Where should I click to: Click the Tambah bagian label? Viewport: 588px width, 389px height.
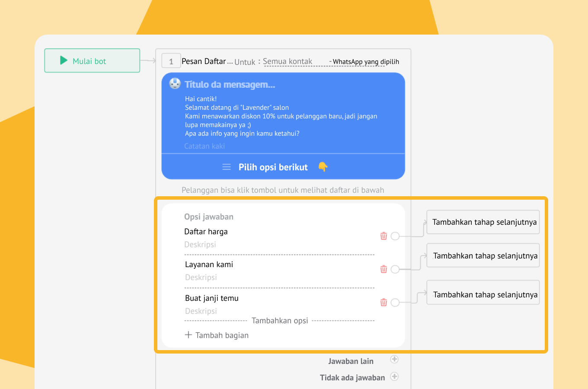pyautogui.click(x=222, y=335)
